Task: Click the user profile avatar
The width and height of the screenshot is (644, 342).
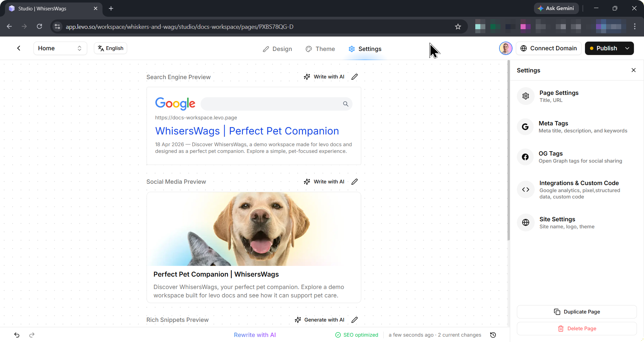Action: (505, 48)
